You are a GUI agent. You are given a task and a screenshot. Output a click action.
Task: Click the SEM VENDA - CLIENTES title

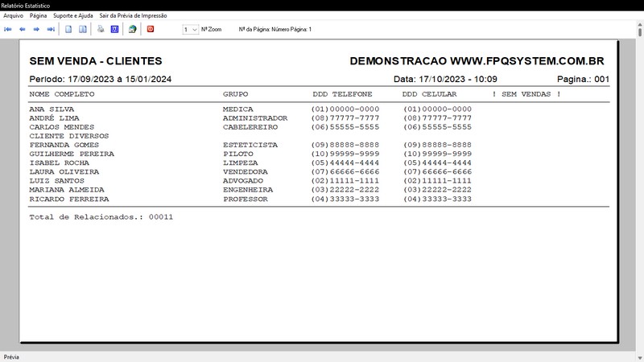click(96, 61)
